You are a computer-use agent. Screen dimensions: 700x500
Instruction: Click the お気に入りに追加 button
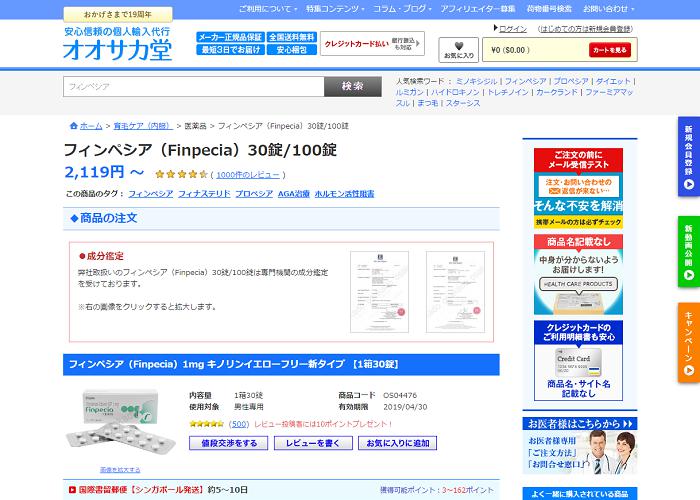(397, 443)
